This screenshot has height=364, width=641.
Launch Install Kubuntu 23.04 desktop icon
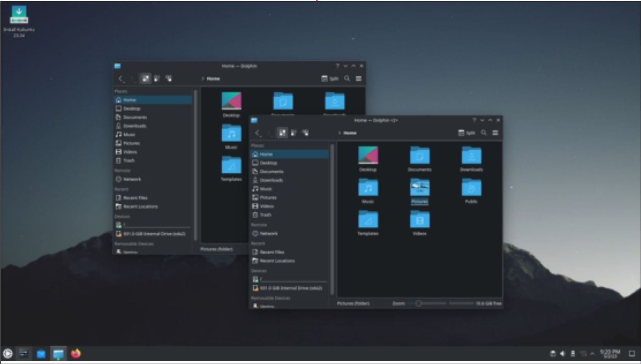(19, 22)
